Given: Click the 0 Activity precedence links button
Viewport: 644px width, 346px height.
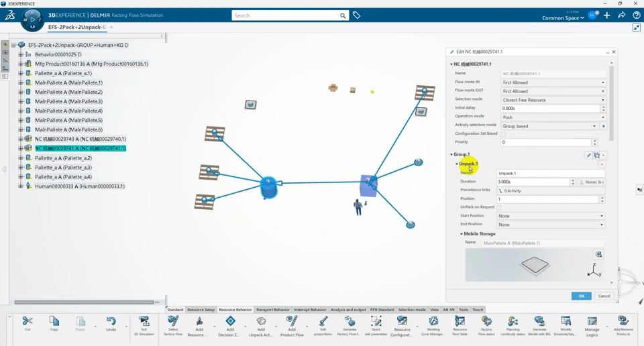Looking at the screenshot, I should [x=551, y=191].
